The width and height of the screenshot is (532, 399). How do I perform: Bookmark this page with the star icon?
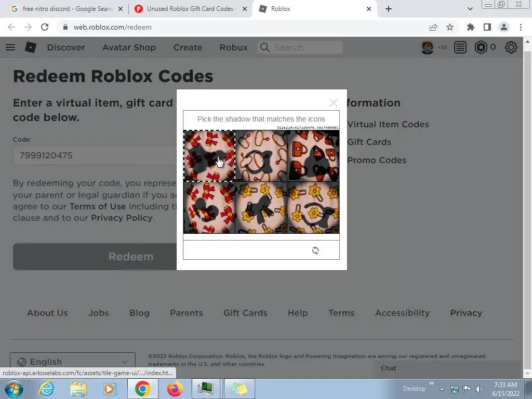coord(450,27)
